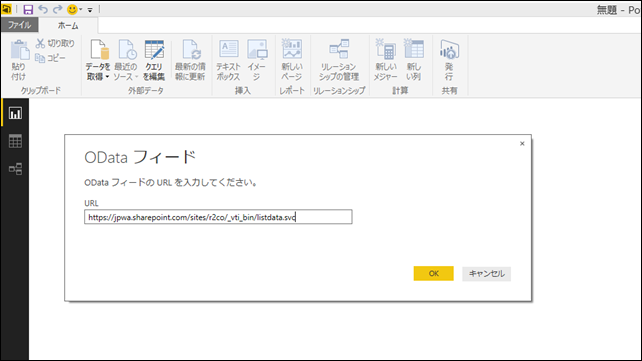Open リレーションシップの管理 manage relationships
Image resolution: width=642 pixels, height=361 pixels.
click(x=339, y=60)
